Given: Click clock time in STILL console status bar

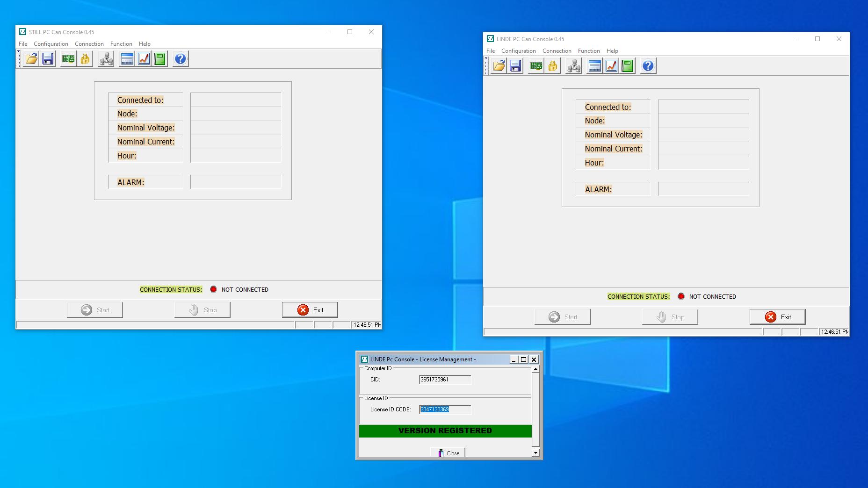Looking at the screenshot, I should pyautogui.click(x=367, y=325).
